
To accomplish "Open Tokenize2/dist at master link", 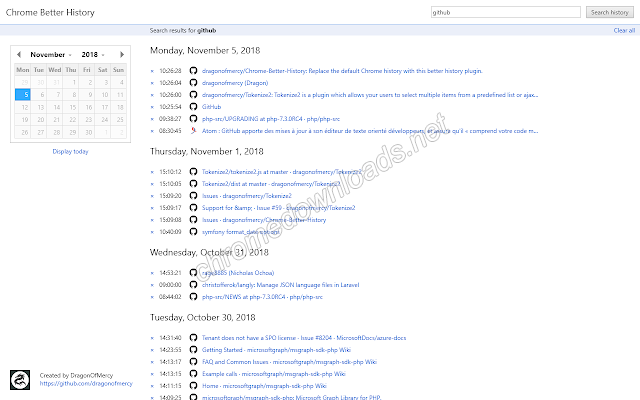I will tap(271, 184).
